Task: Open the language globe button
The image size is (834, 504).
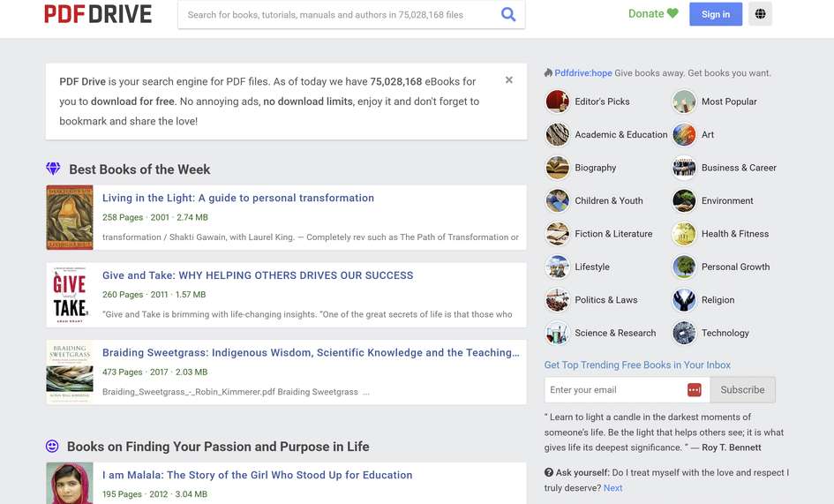Action: tap(760, 14)
